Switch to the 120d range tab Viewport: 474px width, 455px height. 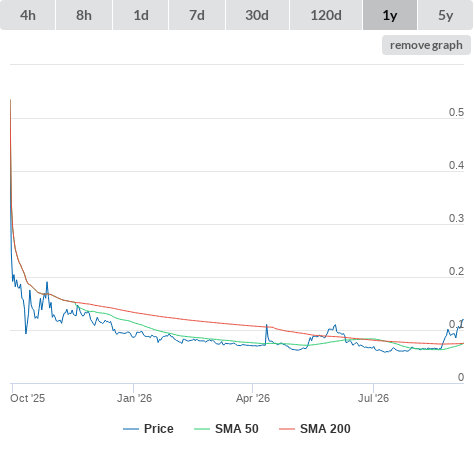pos(326,15)
